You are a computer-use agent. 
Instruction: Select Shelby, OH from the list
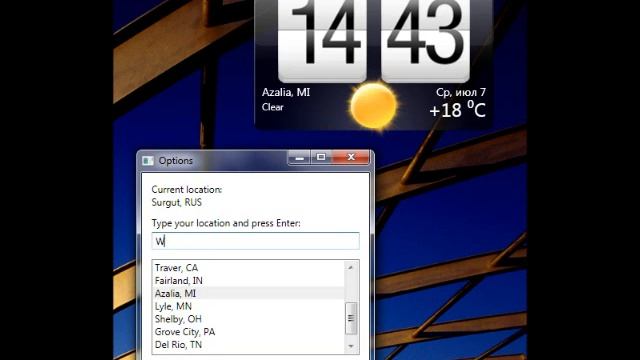[248, 319]
